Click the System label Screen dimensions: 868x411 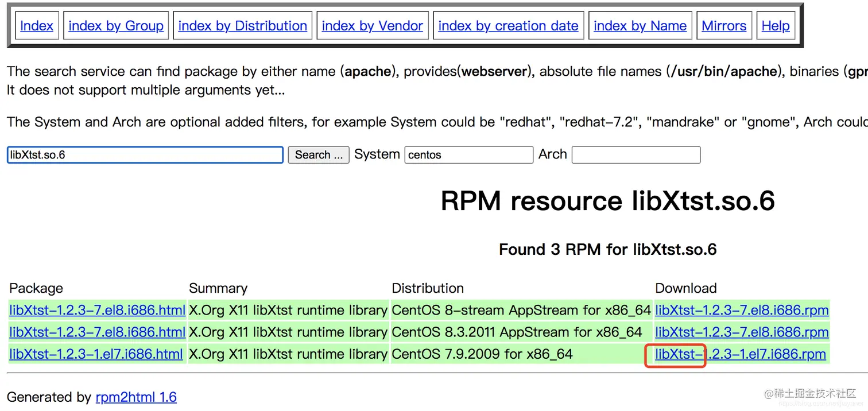pyautogui.click(x=377, y=154)
